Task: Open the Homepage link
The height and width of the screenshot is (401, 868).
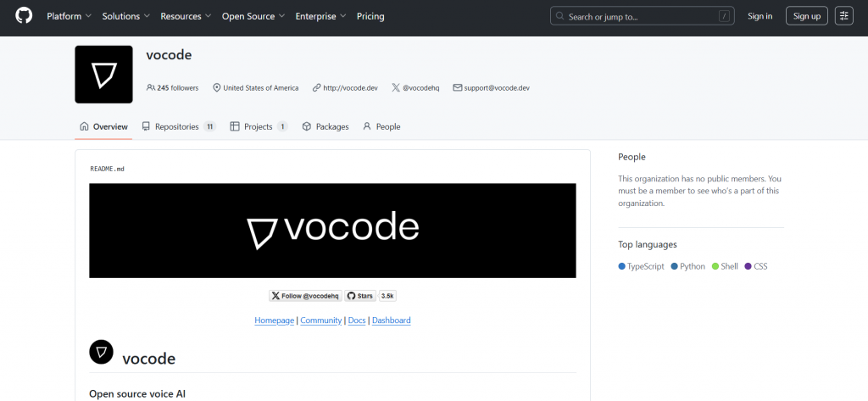Action: (x=274, y=320)
